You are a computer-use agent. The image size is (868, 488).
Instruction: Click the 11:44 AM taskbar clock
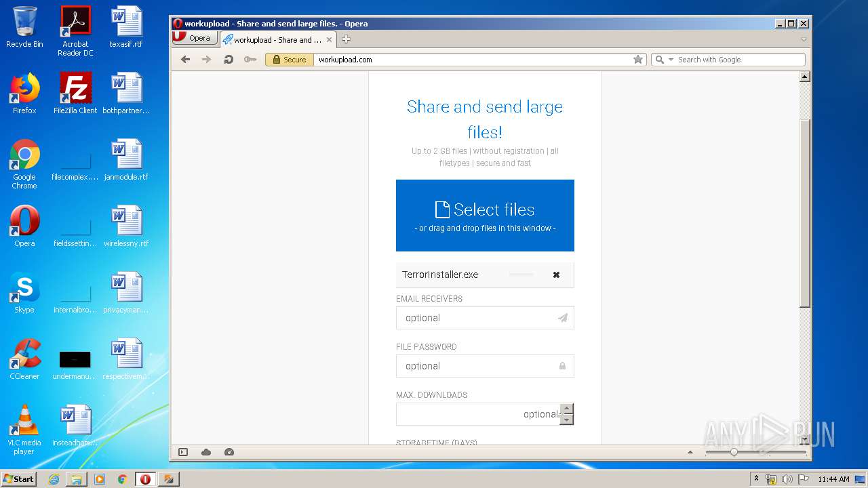click(833, 479)
